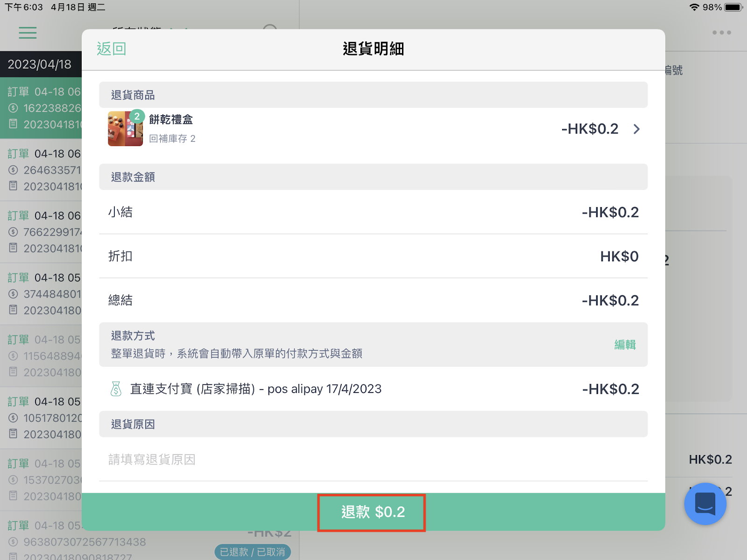The height and width of the screenshot is (560, 747).
Task: Select order 1537027030 in the list
Action: [x=41, y=480]
